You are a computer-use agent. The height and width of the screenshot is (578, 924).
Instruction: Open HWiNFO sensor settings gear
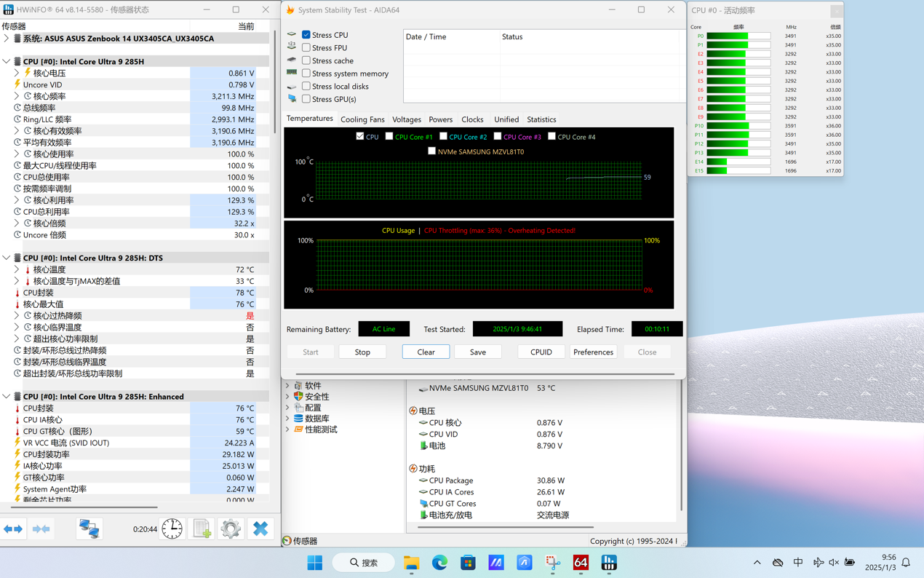(231, 529)
